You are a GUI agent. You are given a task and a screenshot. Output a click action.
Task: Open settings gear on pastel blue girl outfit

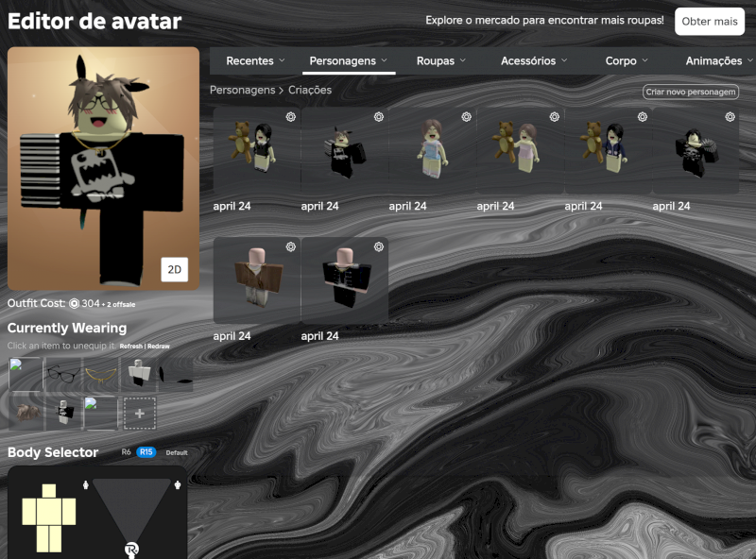466,117
